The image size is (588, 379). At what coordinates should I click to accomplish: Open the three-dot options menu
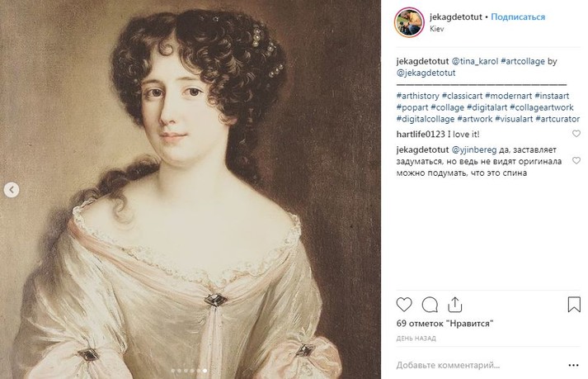[x=573, y=365]
